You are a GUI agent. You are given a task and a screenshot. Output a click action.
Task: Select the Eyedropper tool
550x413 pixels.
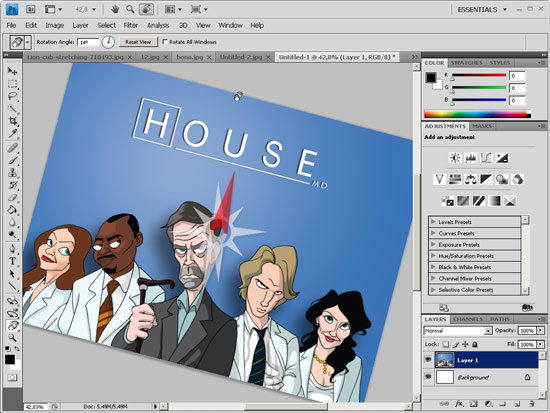tap(13, 133)
